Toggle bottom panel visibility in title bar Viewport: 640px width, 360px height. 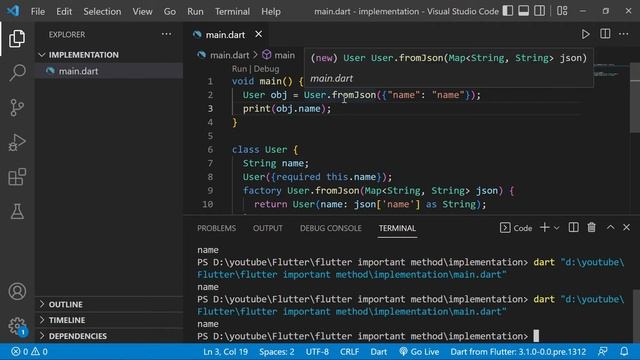524,11
